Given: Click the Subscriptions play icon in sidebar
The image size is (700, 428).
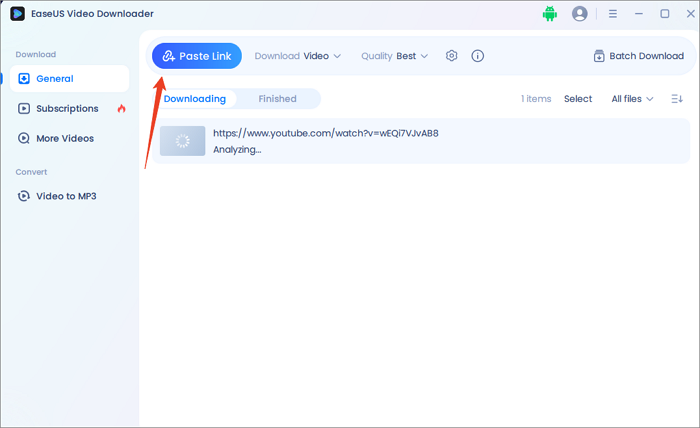Looking at the screenshot, I should pos(24,108).
